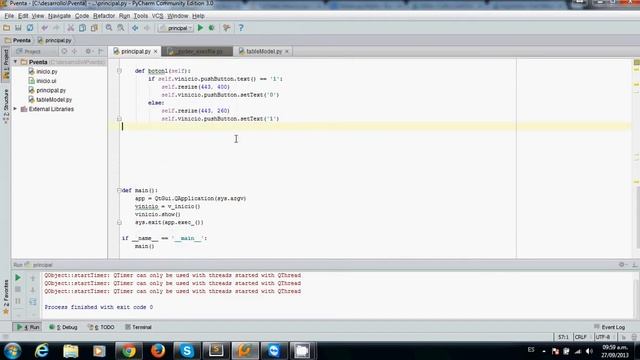Click Scroll from Source icon in Project panel
The height and width of the screenshot is (360, 640).
pos(64,51)
